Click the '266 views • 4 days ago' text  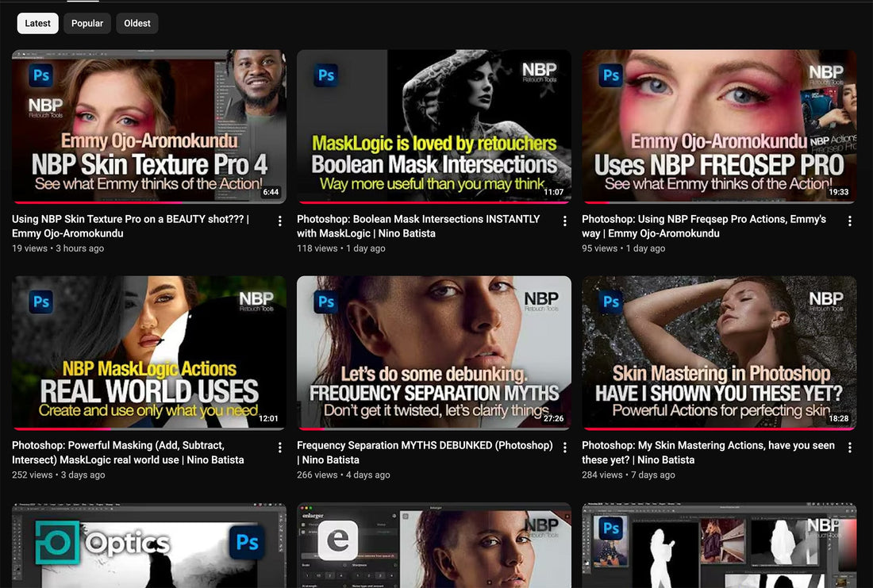coord(344,475)
